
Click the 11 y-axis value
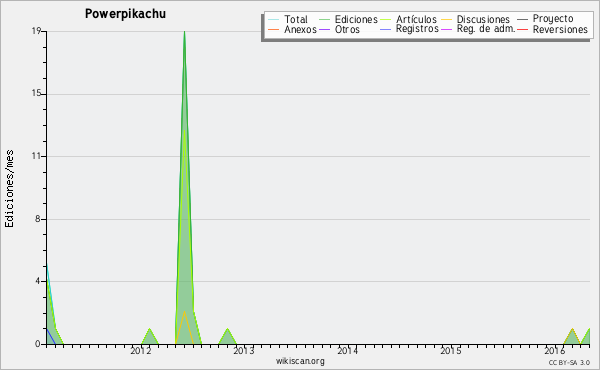(x=36, y=156)
